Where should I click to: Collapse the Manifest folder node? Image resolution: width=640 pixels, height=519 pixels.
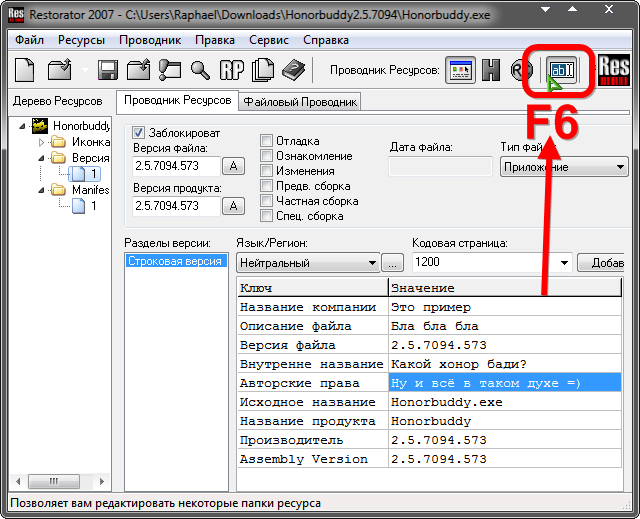click(41, 190)
